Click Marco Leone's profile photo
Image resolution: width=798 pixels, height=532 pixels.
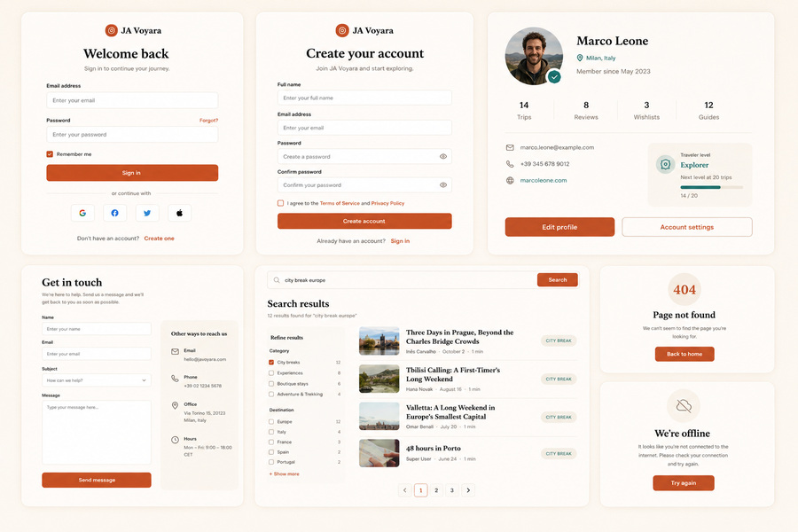(534, 56)
